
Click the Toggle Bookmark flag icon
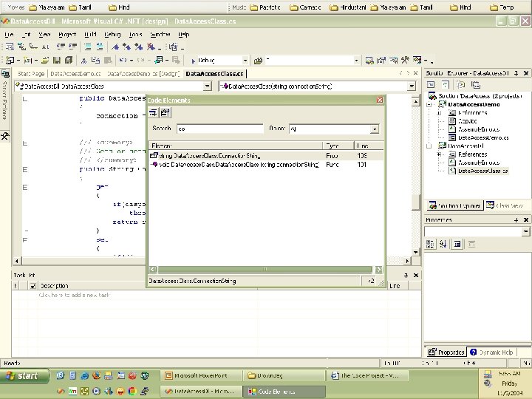click(115, 47)
